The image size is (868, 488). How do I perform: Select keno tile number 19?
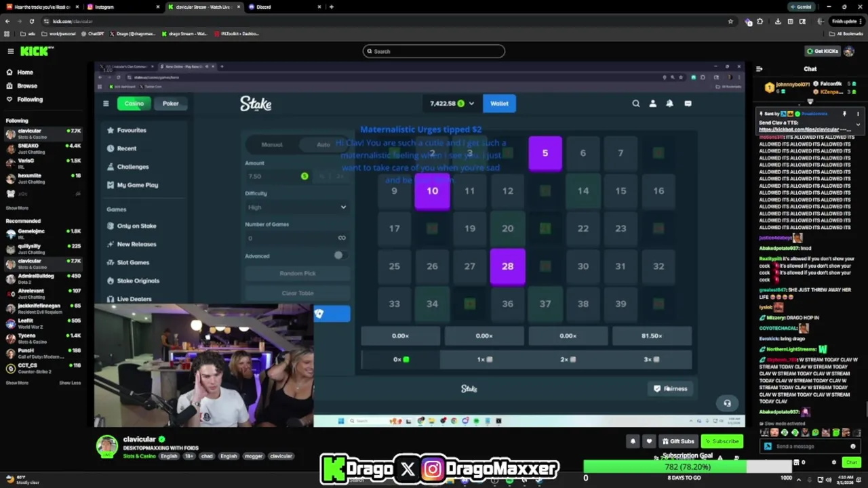[470, 228]
